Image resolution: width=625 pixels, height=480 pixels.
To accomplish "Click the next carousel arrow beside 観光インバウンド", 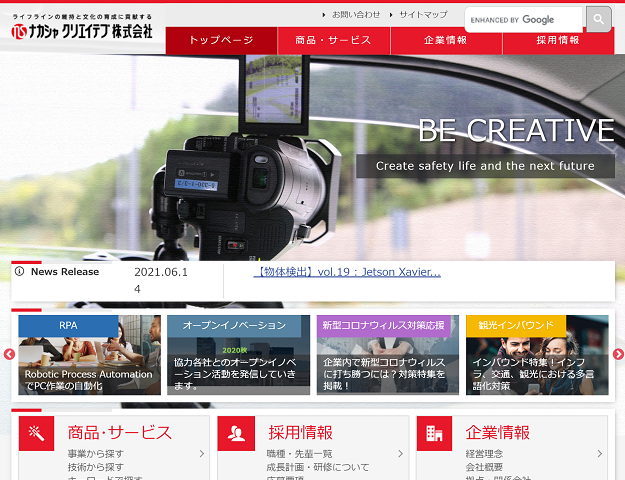I will coord(618,354).
